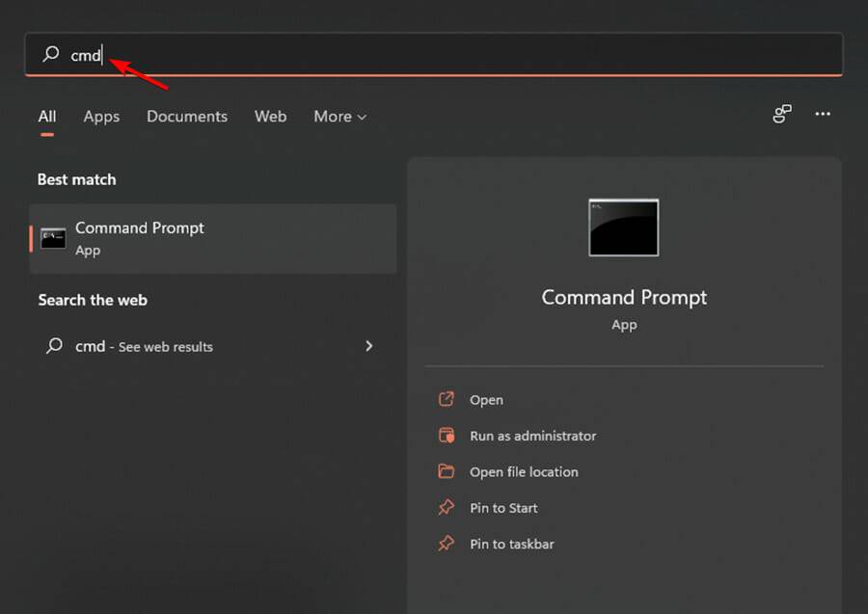Switch to the Documents tab

point(187,117)
